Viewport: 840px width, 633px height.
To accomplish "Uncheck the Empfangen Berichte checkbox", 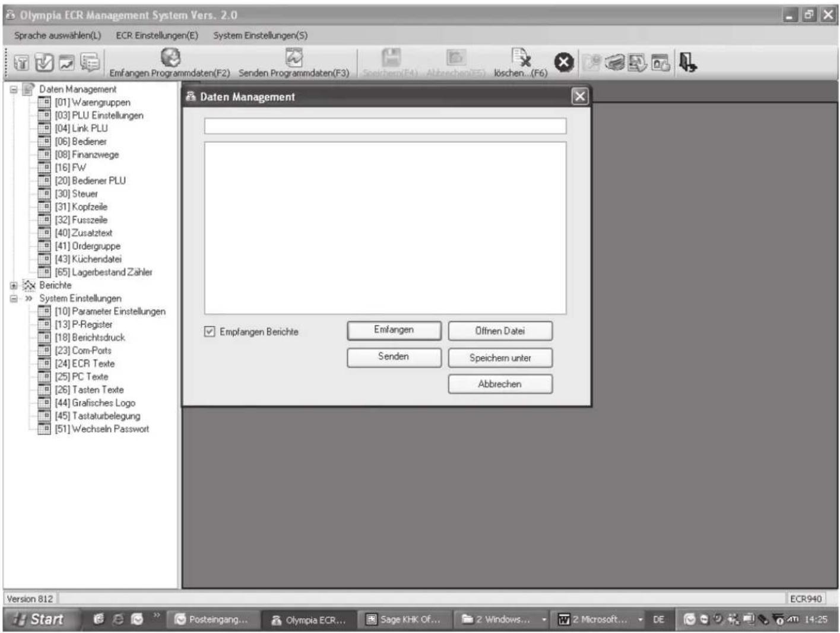I will (209, 332).
